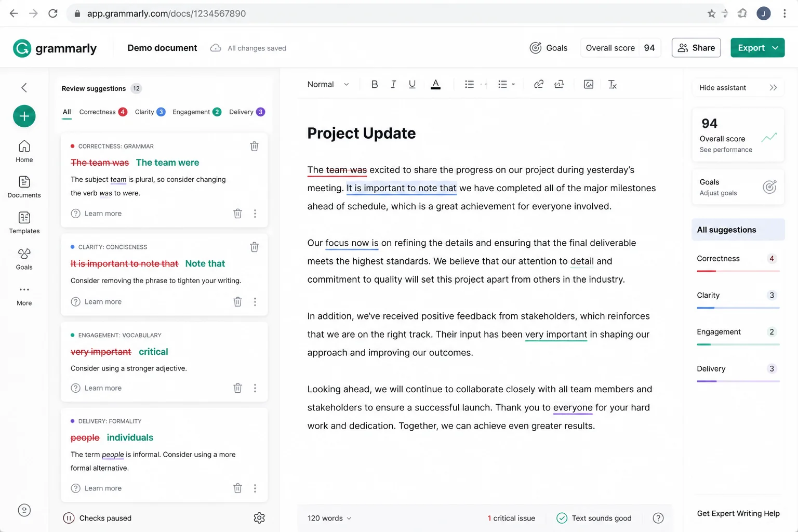Open Documents in left sidebar
798x532 pixels.
pos(24,187)
